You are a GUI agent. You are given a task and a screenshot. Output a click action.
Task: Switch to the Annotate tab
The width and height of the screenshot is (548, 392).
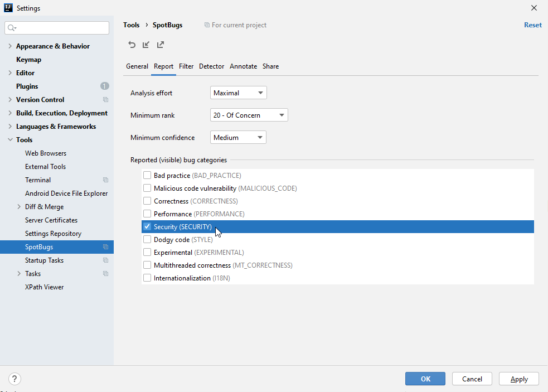coord(243,66)
